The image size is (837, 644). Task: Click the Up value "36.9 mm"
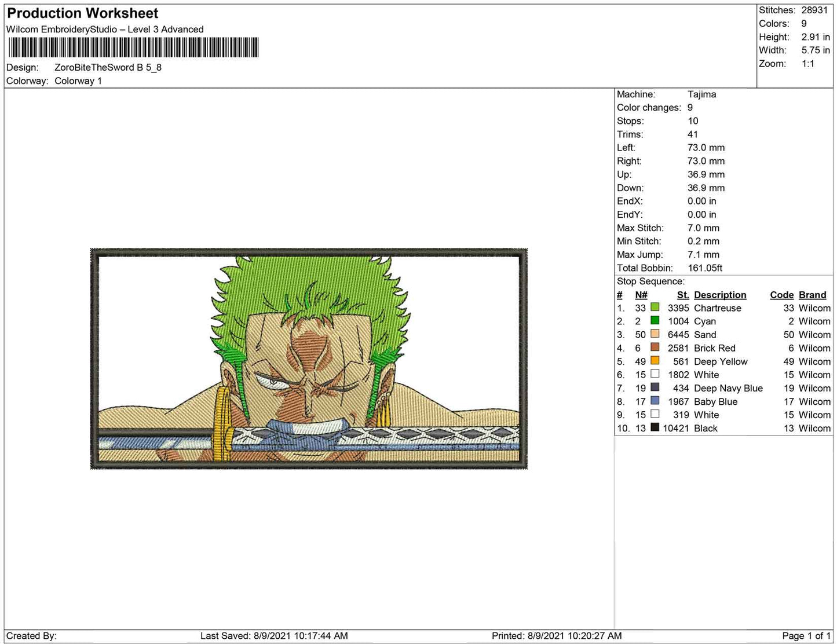[706, 174]
